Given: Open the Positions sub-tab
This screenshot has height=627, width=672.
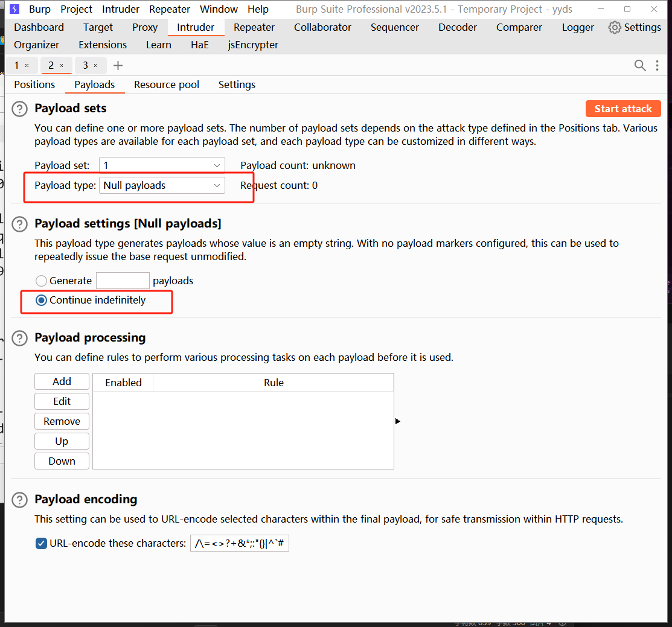Looking at the screenshot, I should pos(34,85).
